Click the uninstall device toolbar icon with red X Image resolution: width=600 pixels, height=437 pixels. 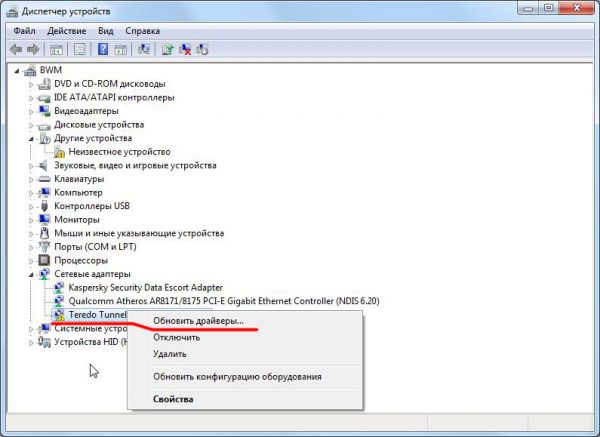[185, 49]
